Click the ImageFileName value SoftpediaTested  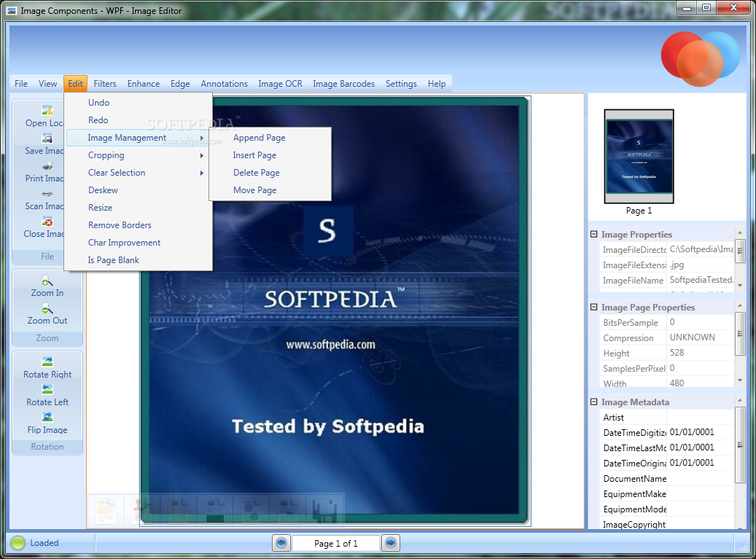(701, 280)
